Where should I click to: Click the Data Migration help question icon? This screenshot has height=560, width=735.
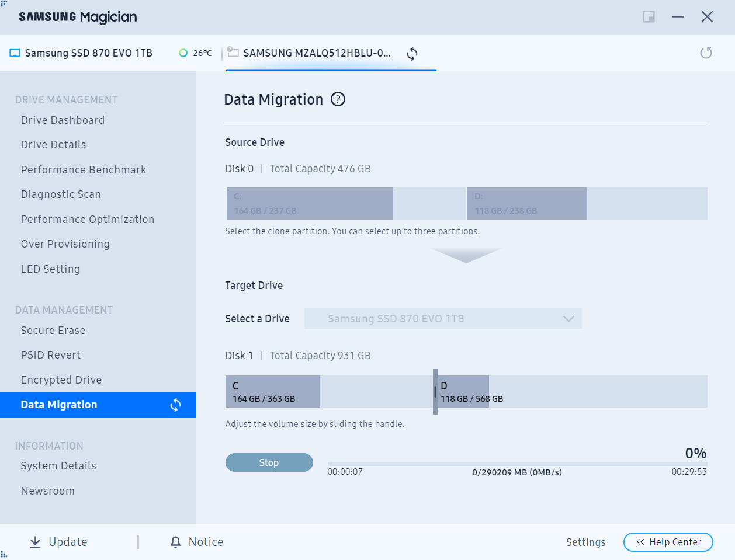pos(338,99)
